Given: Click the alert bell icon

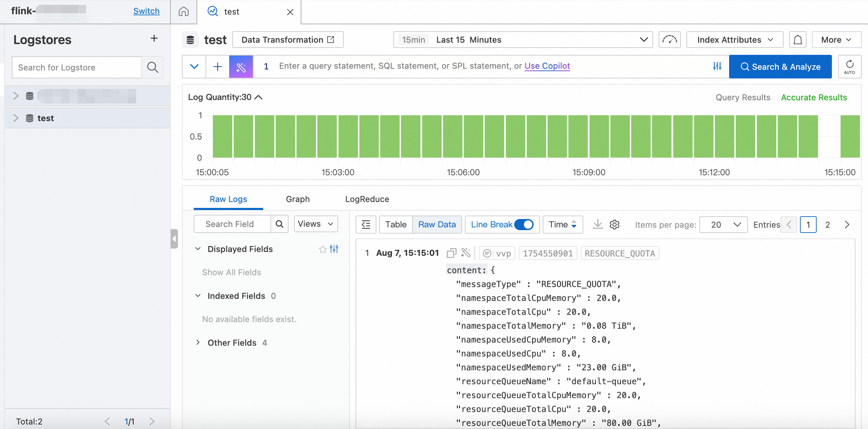Looking at the screenshot, I should coord(798,40).
